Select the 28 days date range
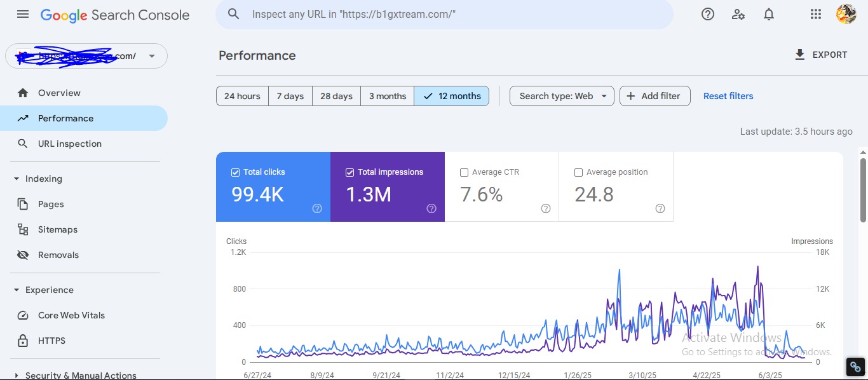 336,96
